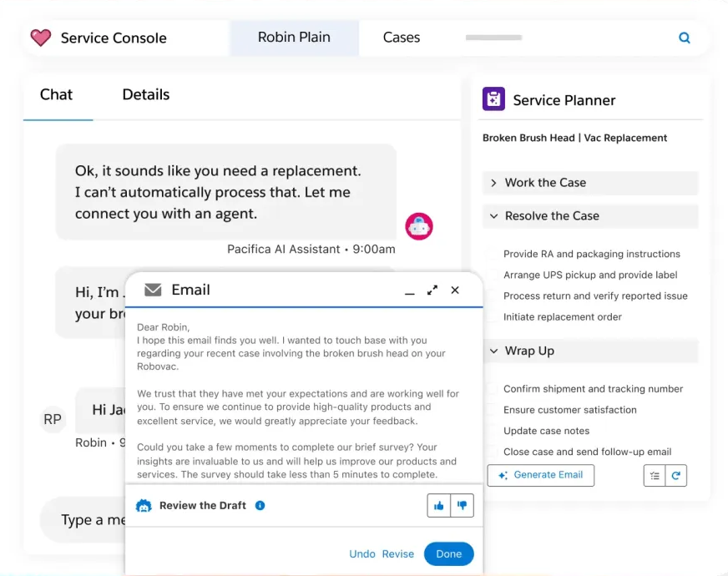Open the Cases tab
Viewport: 728px width, 576px height.
click(401, 38)
